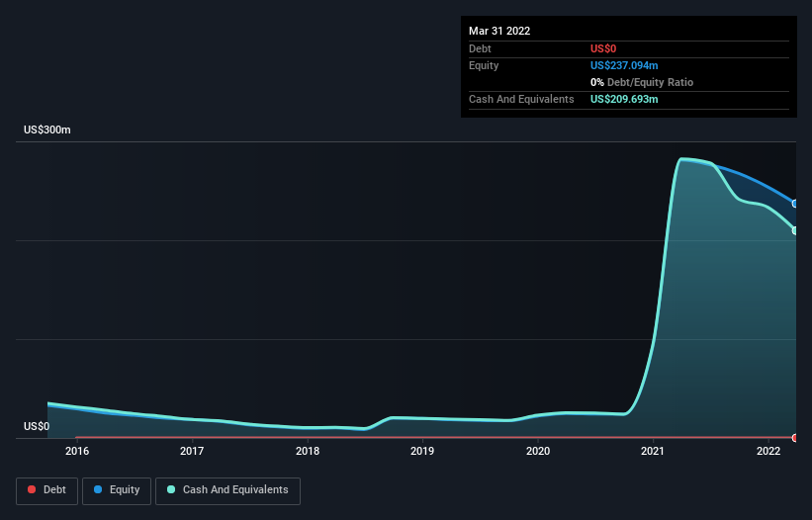The width and height of the screenshot is (812, 520).
Task: Select the red Debt endpoint marker
Action: click(795, 438)
